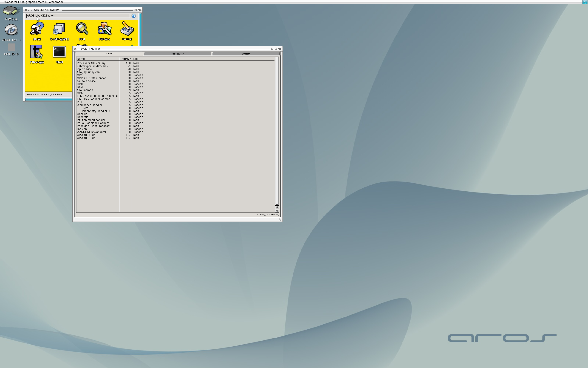The height and width of the screenshot is (368, 588).
Task: Select the PIPE process row
Action: pyautogui.click(x=175, y=102)
